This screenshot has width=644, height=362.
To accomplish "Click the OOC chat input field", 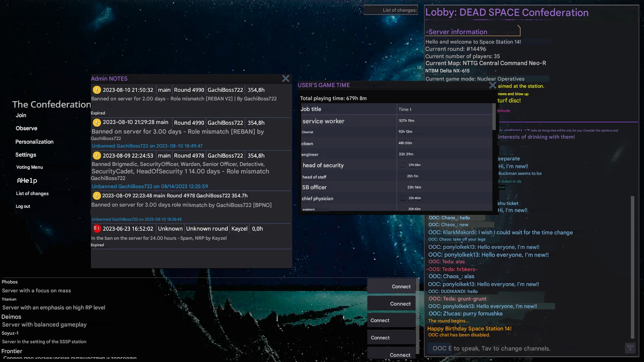I will point(525,348).
